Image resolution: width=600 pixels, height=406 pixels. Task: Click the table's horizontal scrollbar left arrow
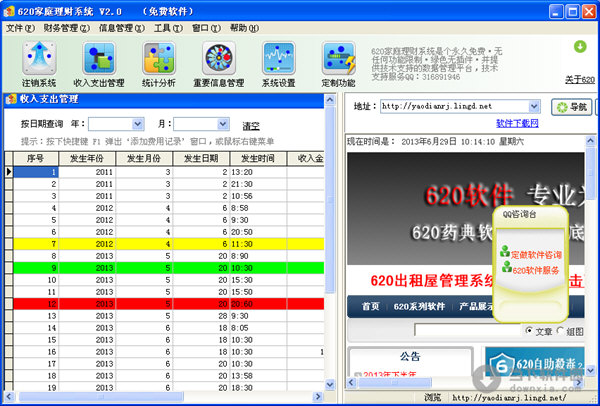pyautogui.click(x=10, y=396)
